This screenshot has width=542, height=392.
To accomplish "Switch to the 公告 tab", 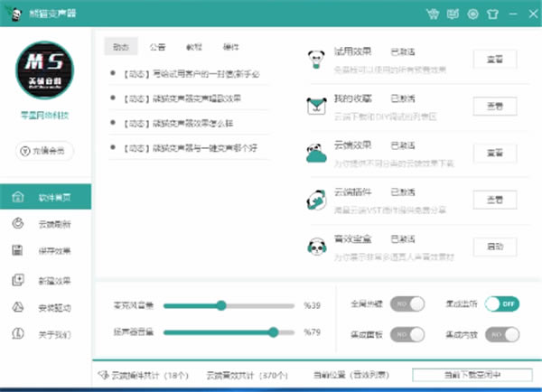I will [157, 46].
